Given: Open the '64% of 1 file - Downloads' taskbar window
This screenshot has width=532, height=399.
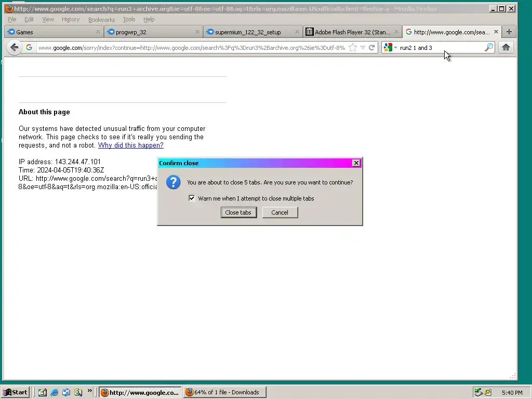Looking at the screenshot, I should (x=225, y=392).
